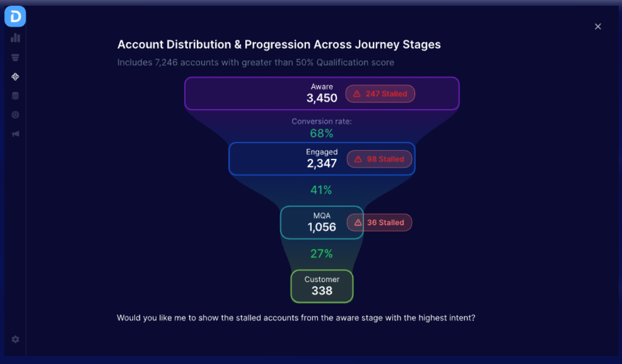Open the bar chart analytics icon in sidebar
The height and width of the screenshot is (364, 622).
coord(15,38)
